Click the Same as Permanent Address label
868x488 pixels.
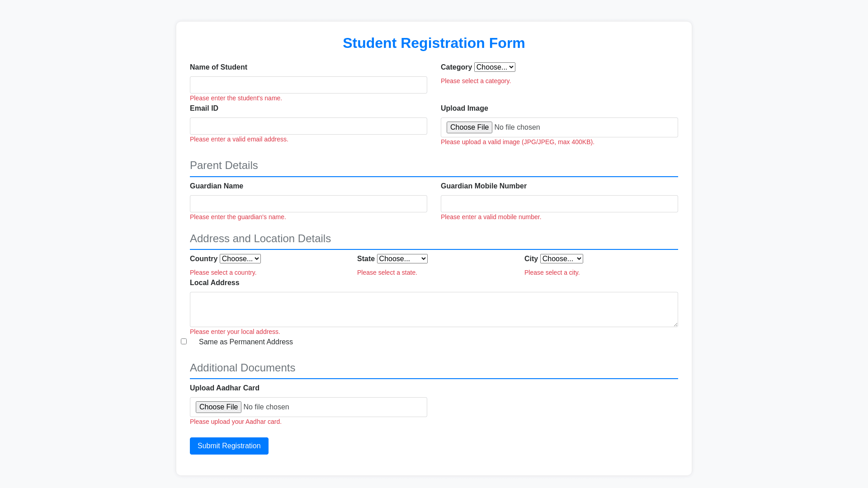[x=245, y=342]
